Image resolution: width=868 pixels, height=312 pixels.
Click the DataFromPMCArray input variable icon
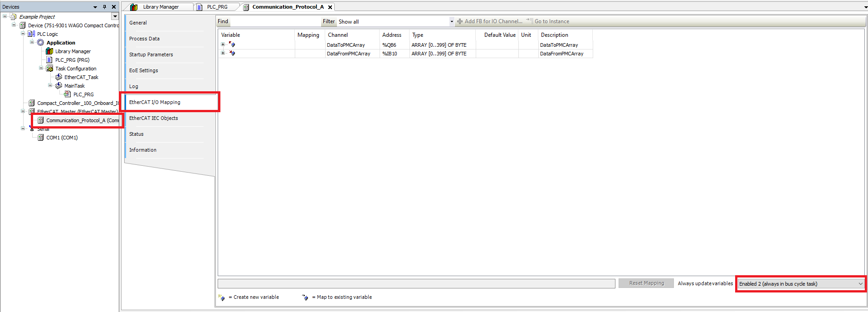(x=232, y=53)
